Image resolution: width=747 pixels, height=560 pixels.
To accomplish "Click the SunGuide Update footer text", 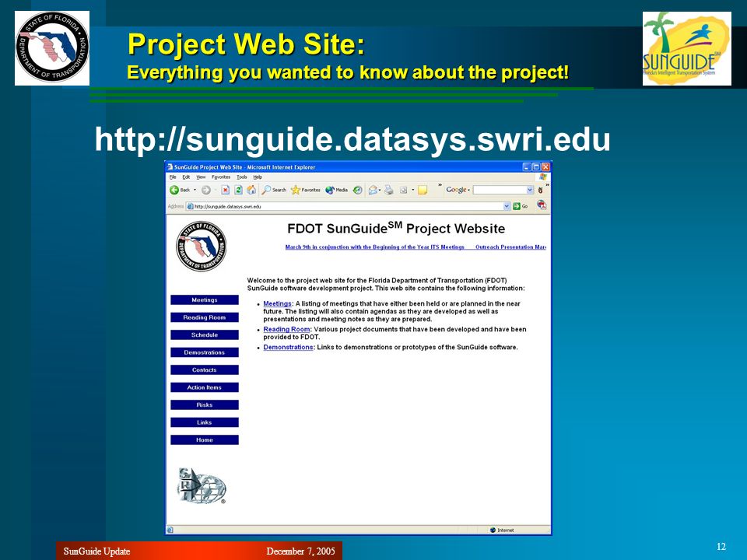I will 96,551.
